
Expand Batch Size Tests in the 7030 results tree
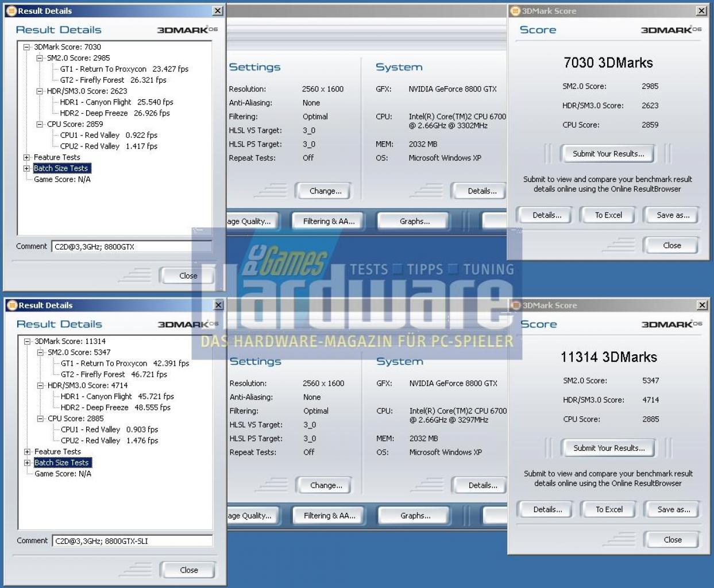(x=26, y=168)
